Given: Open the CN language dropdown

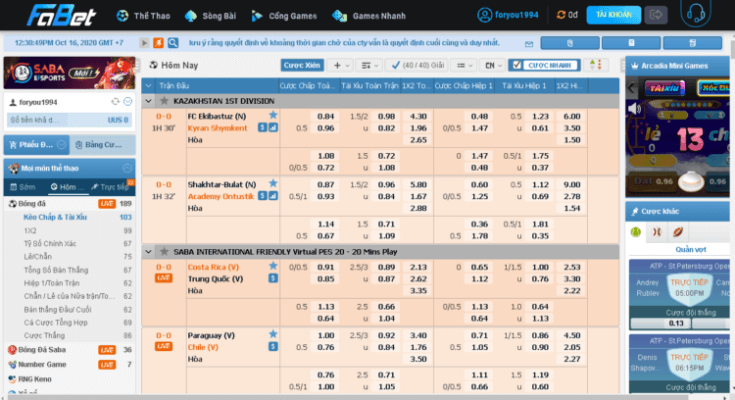Looking at the screenshot, I should 490,65.
